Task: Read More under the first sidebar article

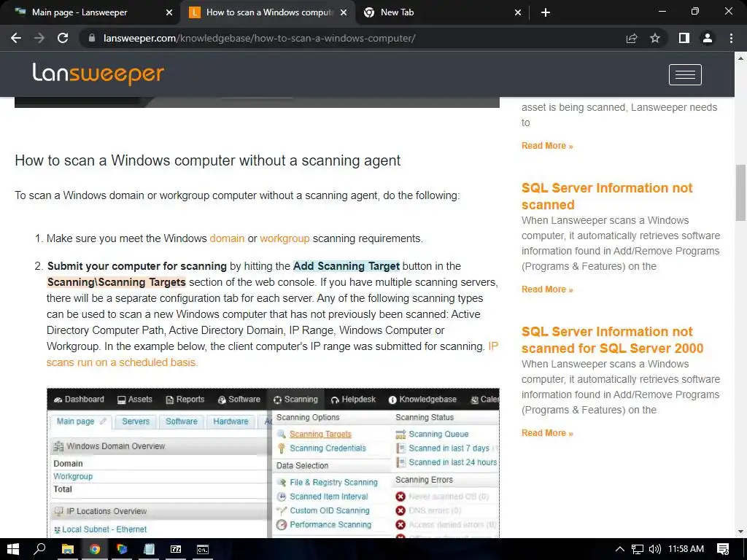Action: click(x=547, y=146)
